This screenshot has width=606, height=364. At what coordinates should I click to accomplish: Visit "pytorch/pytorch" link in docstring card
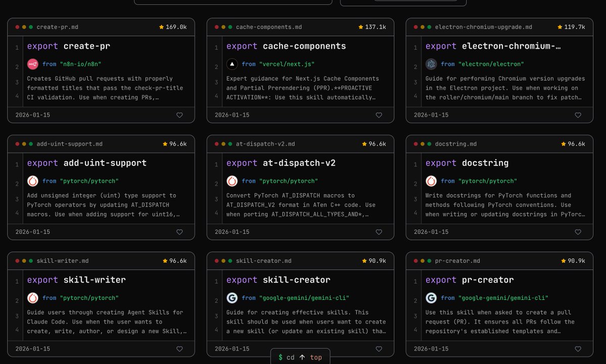(487, 181)
